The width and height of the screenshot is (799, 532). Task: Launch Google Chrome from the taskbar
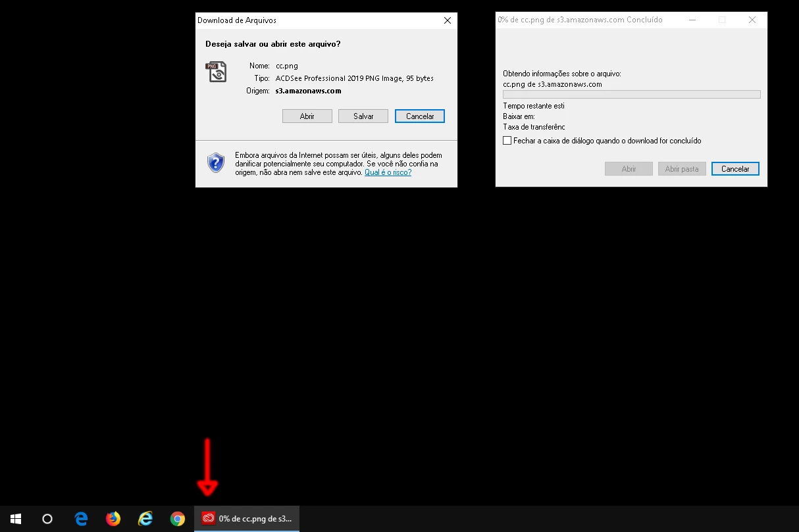178,519
